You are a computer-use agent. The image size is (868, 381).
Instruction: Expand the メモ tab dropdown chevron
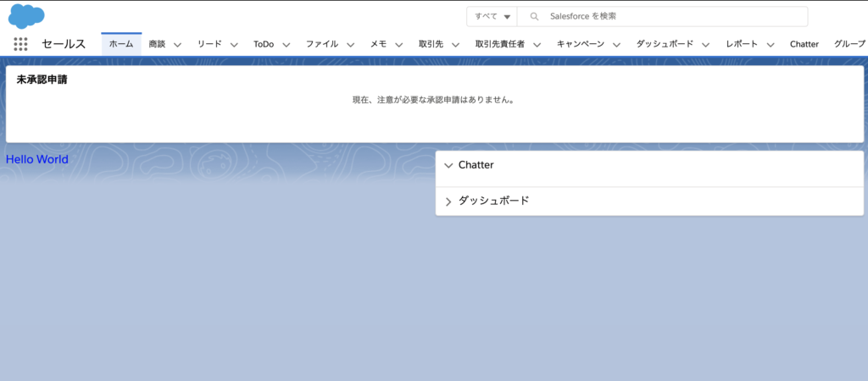(399, 45)
